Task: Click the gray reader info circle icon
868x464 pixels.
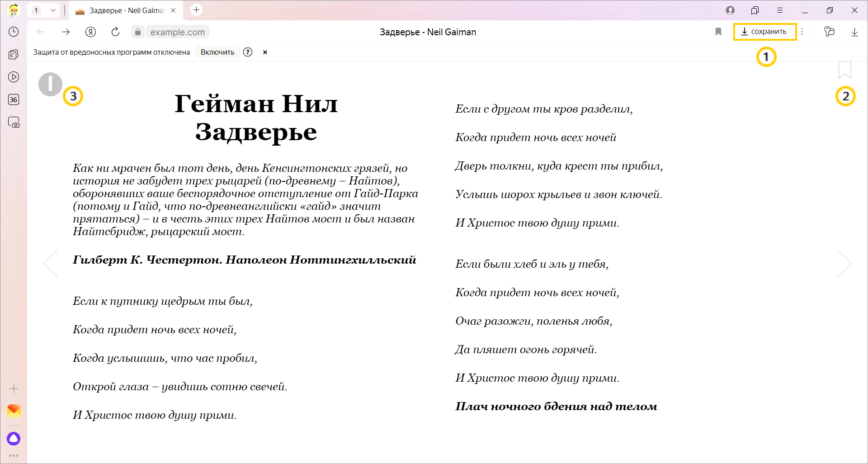Action: [x=50, y=84]
